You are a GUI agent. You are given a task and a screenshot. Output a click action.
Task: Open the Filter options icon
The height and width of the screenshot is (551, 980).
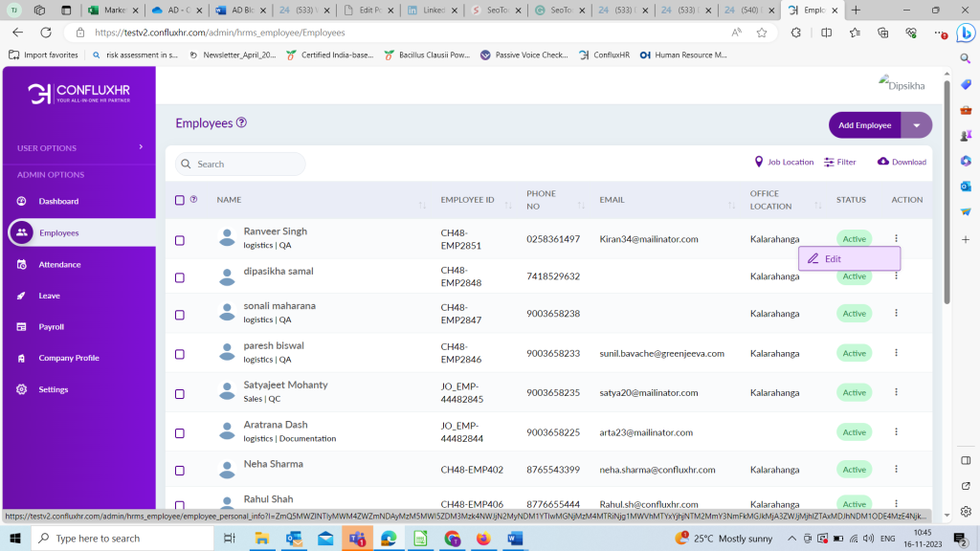pos(829,162)
